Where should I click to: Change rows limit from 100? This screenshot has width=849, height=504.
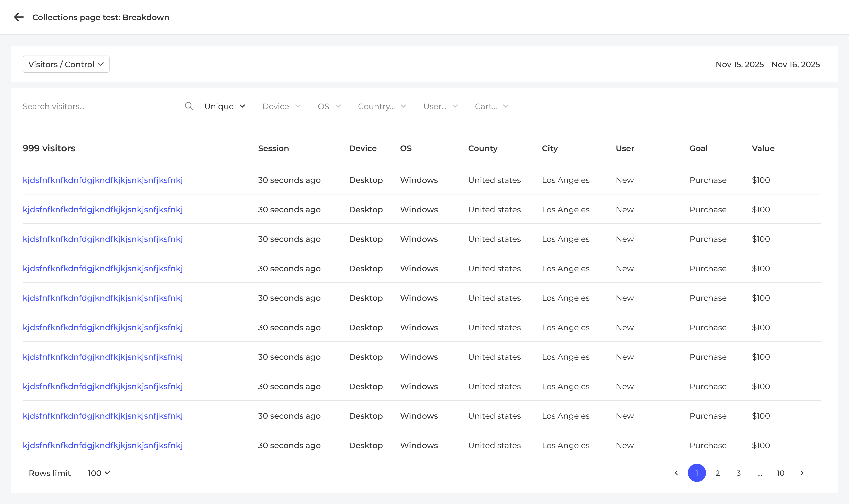tap(99, 473)
